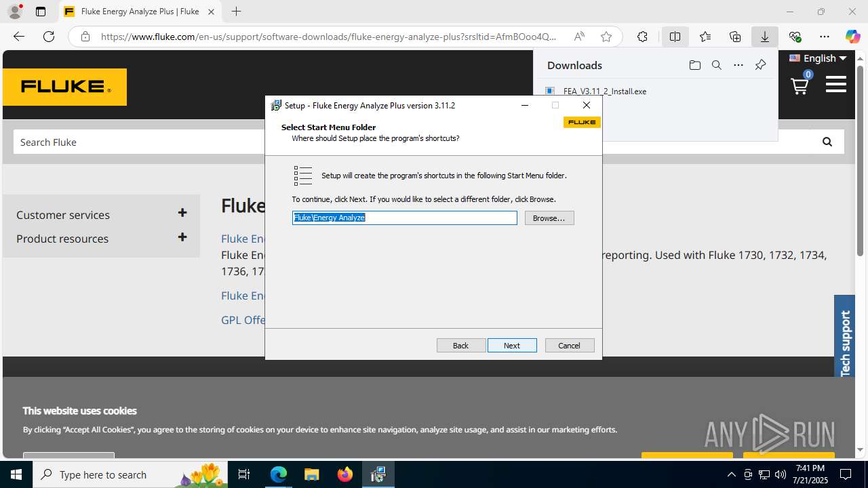Open the Tech support side tab
The image size is (868, 488).
[x=845, y=337]
